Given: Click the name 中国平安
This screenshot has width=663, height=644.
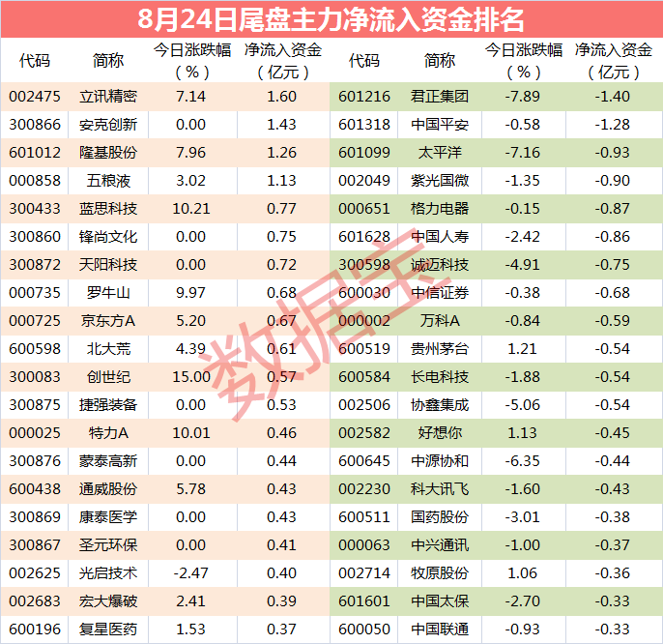Looking at the screenshot, I should (x=440, y=125).
